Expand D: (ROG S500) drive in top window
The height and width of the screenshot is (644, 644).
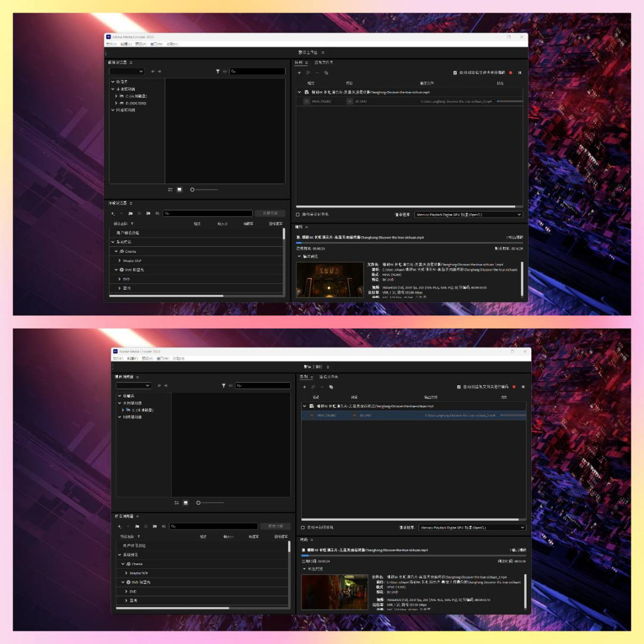pyautogui.click(x=116, y=103)
